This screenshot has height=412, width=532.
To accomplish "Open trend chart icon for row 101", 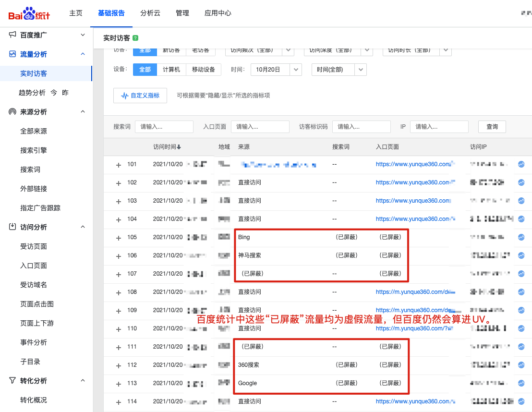I will coord(521,164).
